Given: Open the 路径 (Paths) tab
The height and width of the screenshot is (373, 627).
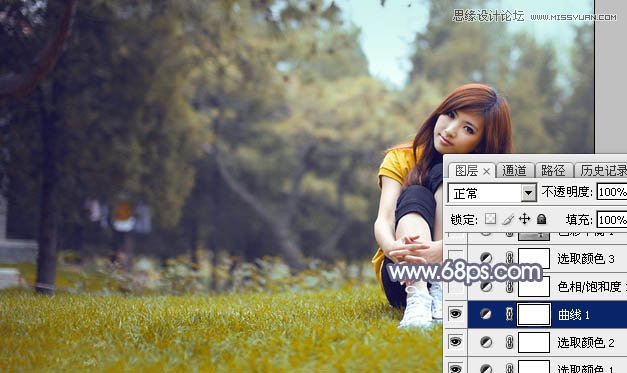Looking at the screenshot, I should (x=553, y=171).
